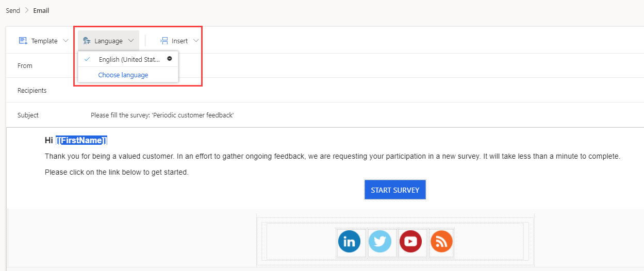Open the Twitter social icon
Screen dimensions: 644x271
point(380,241)
